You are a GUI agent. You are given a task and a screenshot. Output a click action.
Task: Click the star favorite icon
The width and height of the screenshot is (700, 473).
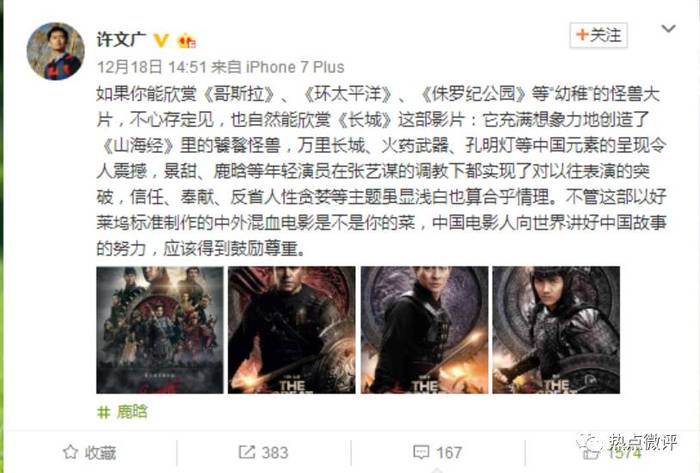71,452
